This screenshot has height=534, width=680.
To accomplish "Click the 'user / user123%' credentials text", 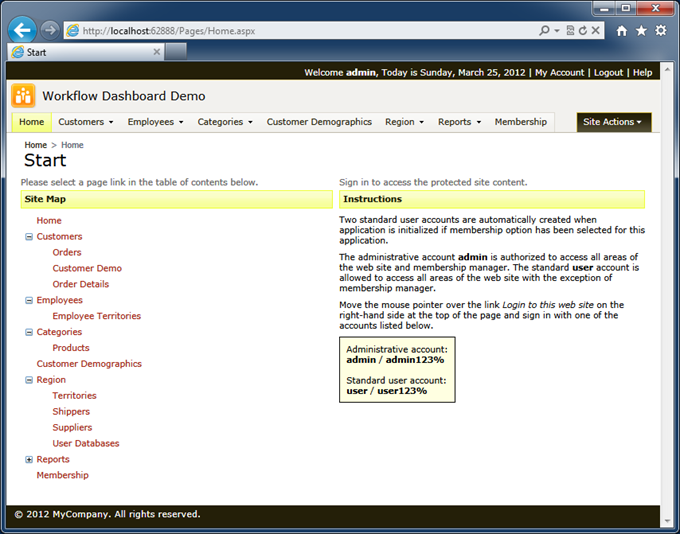I will [386, 391].
